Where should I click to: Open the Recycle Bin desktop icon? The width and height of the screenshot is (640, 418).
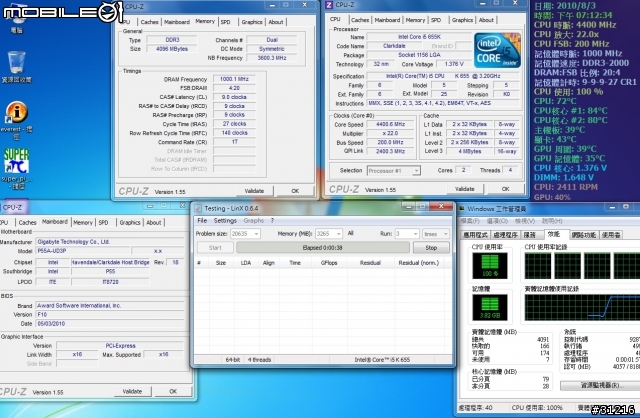[16, 62]
